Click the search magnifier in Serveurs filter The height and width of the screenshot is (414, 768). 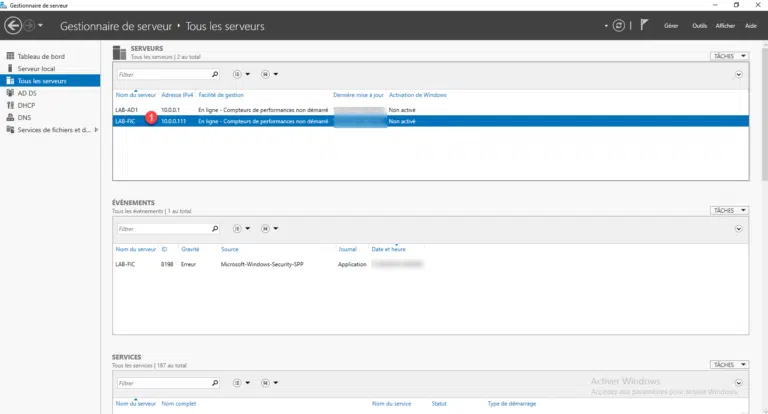[x=214, y=74]
